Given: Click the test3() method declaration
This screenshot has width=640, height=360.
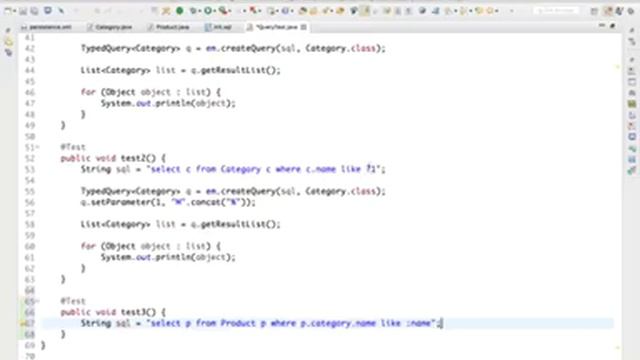Looking at the screenshot, I should coord(113,312).
